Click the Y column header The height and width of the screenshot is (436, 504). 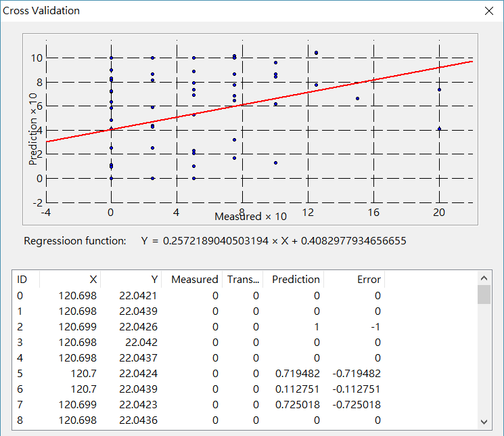tap(131, 280)
